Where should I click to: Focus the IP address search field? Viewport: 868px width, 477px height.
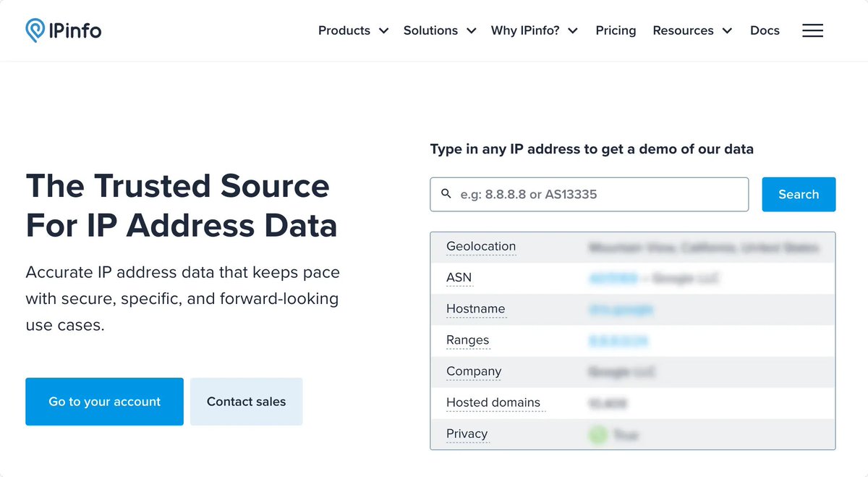(x=589, y=194)
